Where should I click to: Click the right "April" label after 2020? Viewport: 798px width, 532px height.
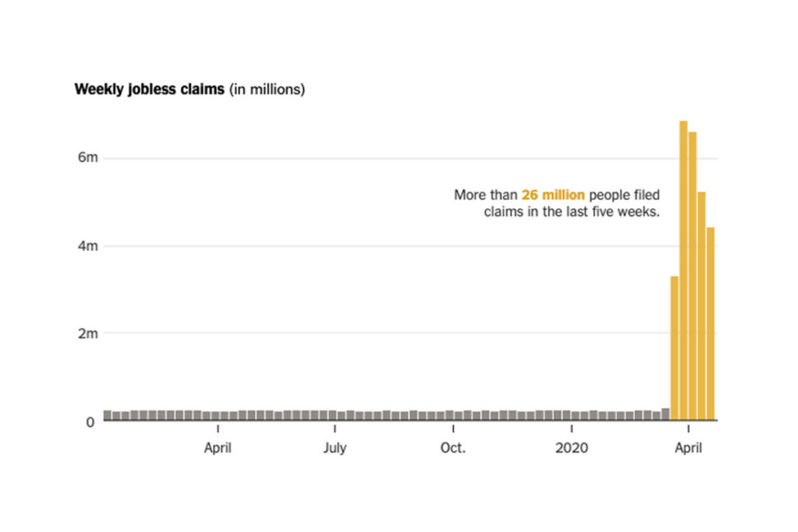point(688,448)
